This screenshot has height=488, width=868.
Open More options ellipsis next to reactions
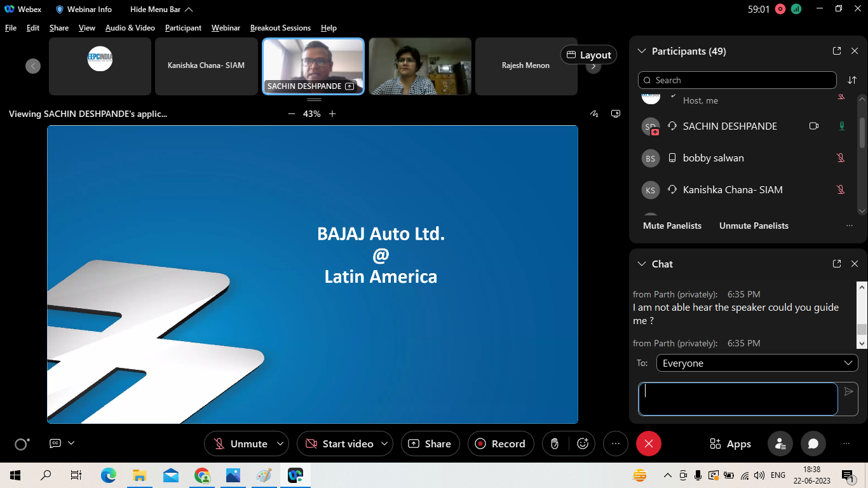click(x=615, y=444)
